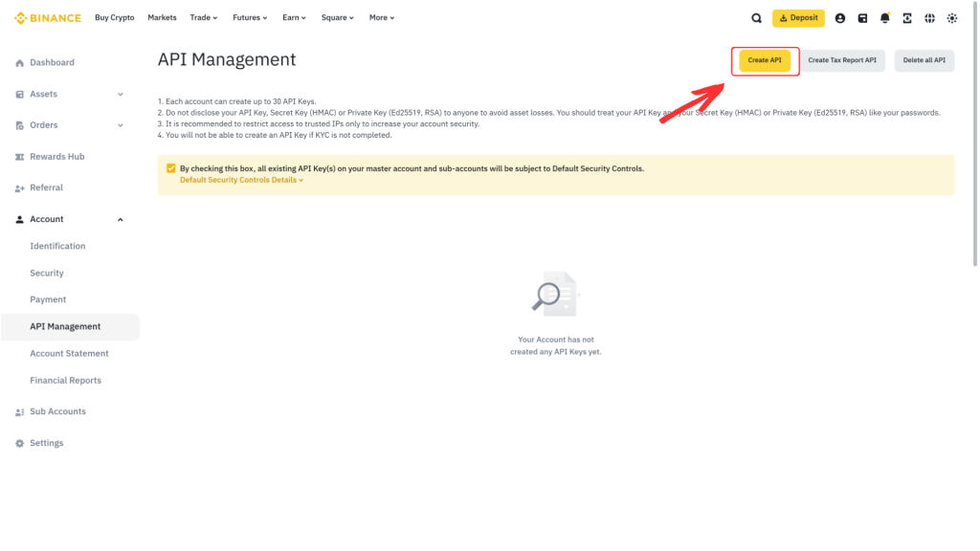This screenshot has width=980, height=551.
Task: Open the More dropdown menu
Action: coord(382,17)
